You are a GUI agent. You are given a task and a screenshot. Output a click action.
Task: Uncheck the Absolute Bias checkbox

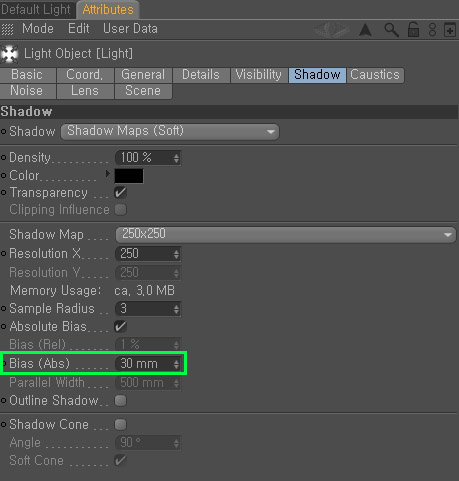coord(120,326)
